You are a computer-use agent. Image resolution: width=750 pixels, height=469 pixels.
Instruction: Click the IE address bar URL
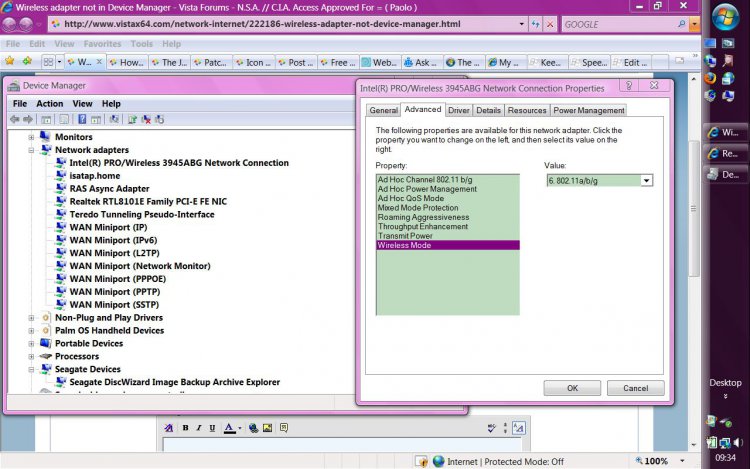[262, 24]
